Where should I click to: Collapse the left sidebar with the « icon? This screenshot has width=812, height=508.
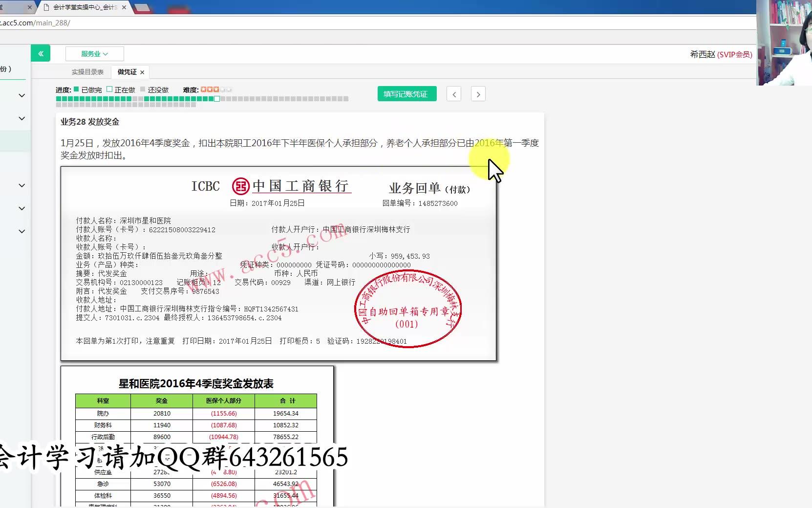[41, 53]
